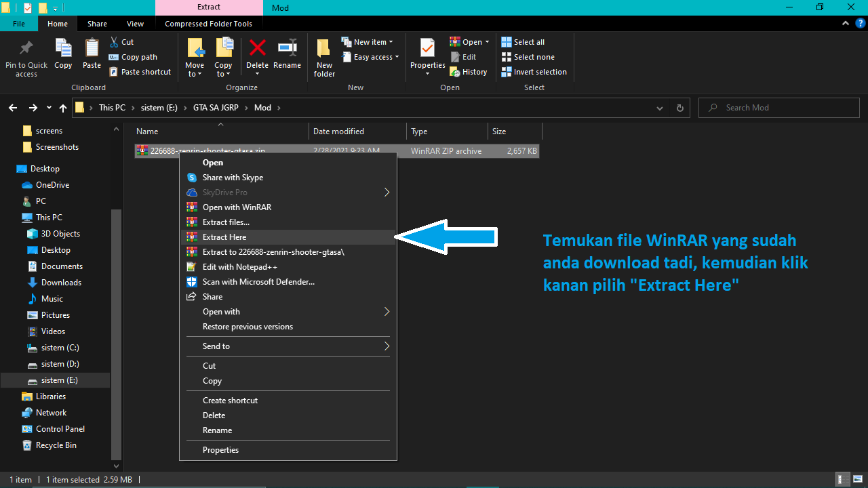Viewport: 868px width, 488px height.
Task: Click Invert selection in the ribbon
Action: pyautogui.click(x=534, y=72)
